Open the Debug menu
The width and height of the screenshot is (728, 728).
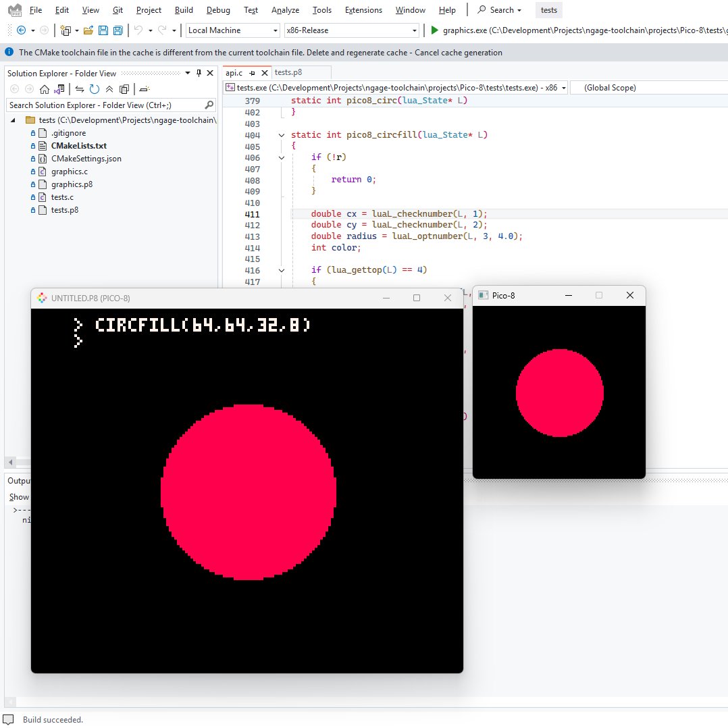click(218, 9)
